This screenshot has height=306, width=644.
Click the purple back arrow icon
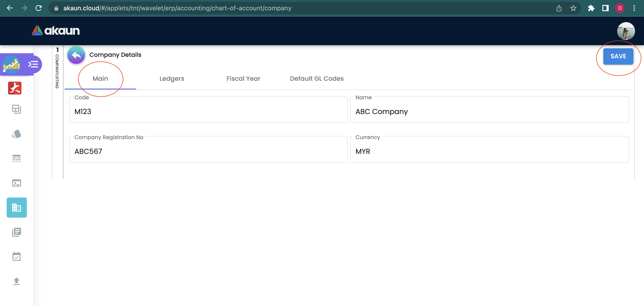coord(76,55)
